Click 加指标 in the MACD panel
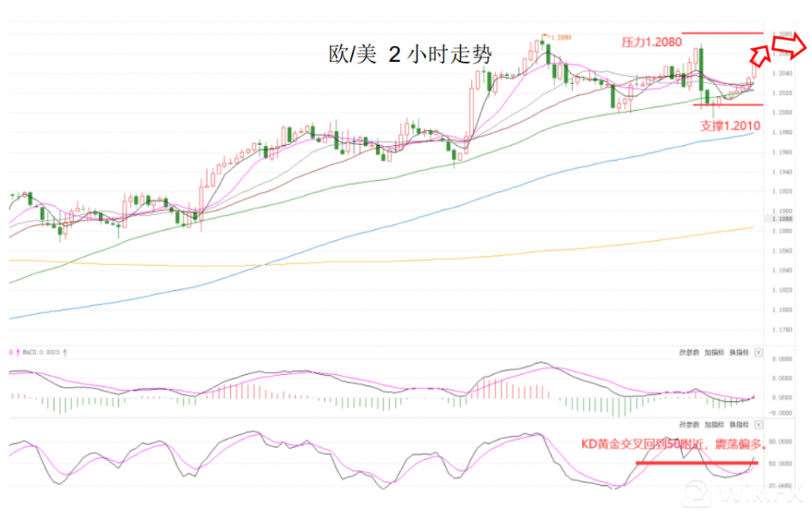This screenshot has width=812, height=520. (x=714, y=353)
